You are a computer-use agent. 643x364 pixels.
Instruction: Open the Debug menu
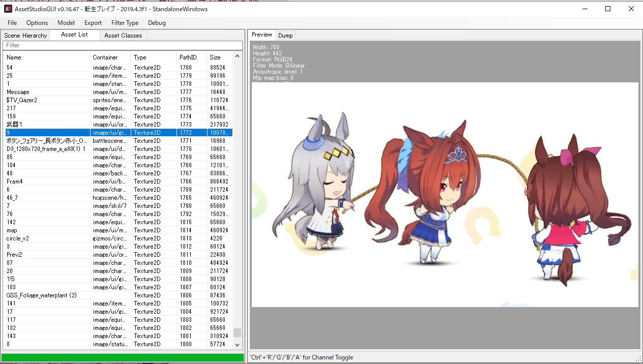click(x=157, y=23)
